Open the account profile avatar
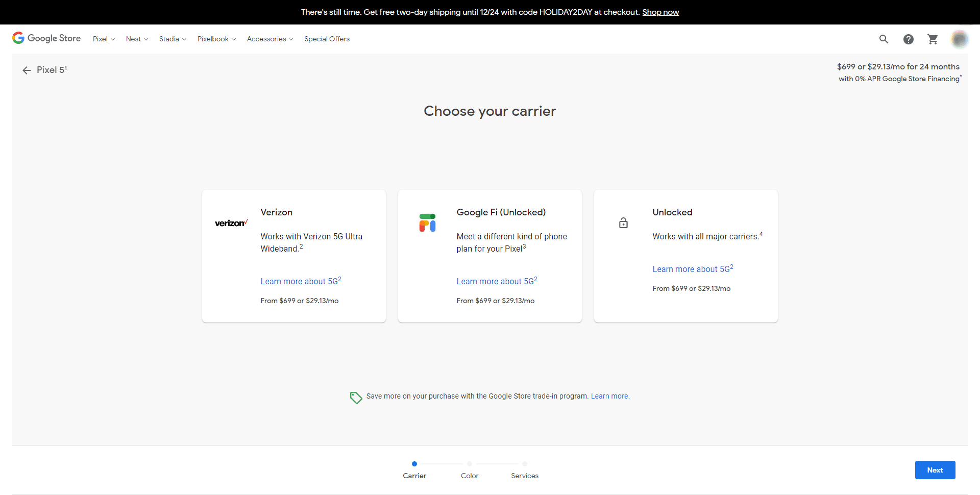 (960, 39)
